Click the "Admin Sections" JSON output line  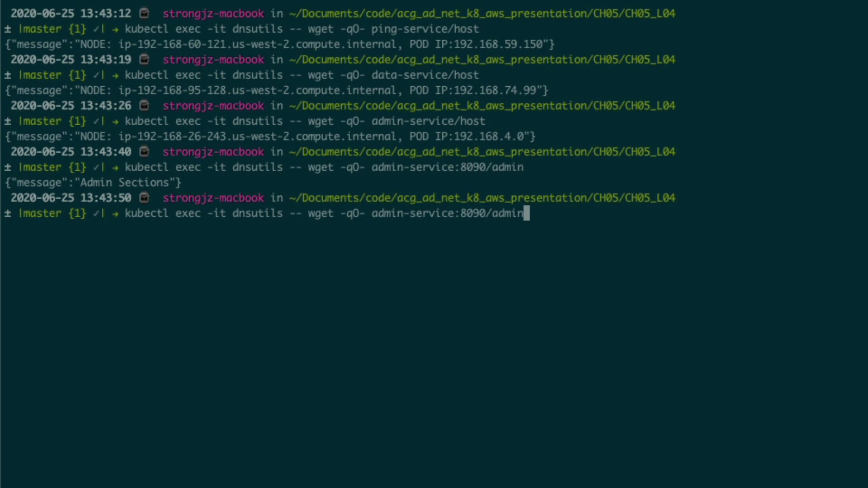93,183
